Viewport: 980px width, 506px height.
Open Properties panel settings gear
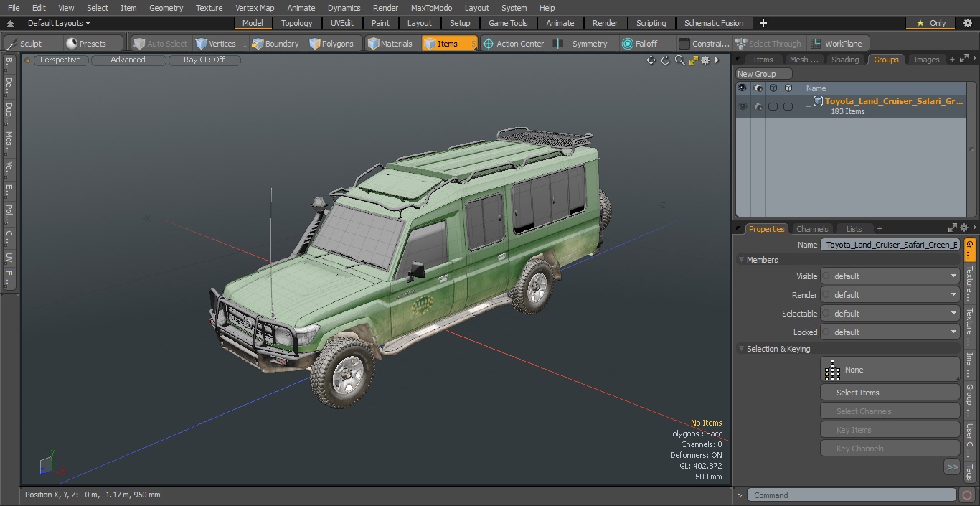[964, 228]
